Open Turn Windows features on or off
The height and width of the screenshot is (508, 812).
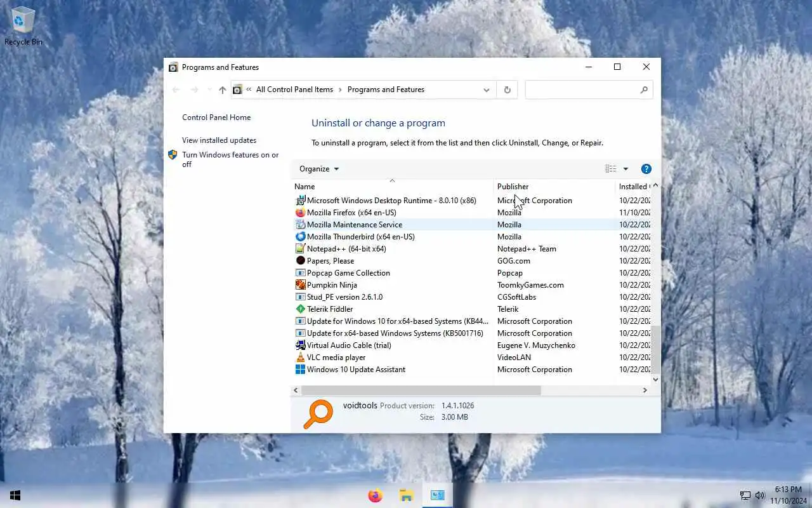pyautogui.click(x=230, y=159)
